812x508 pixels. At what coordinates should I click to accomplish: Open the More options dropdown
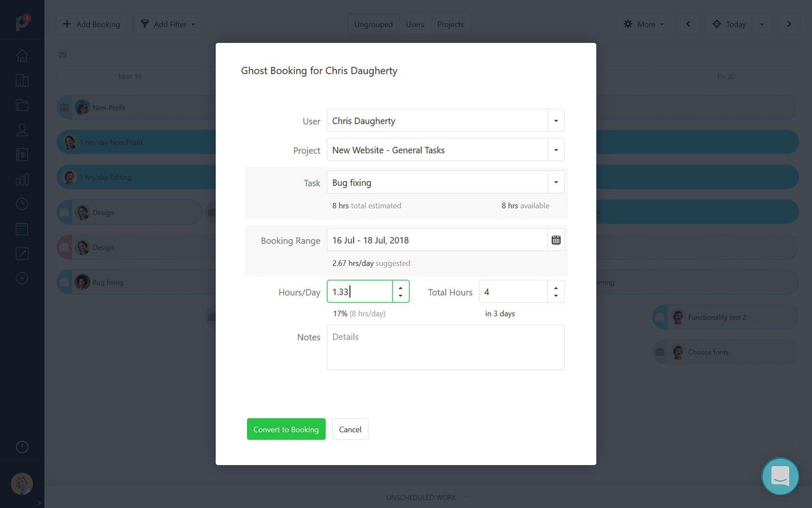[x=643, y=24]
